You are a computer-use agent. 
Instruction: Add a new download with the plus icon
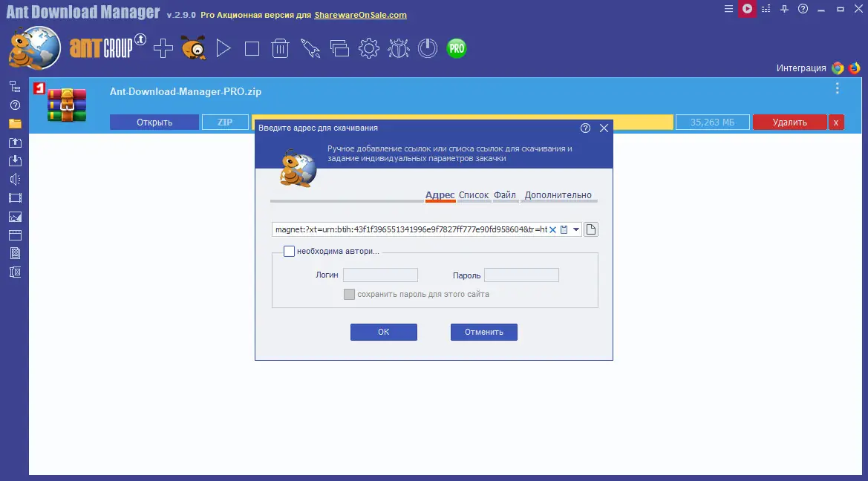pyautogui.click(x=162, y=48)
